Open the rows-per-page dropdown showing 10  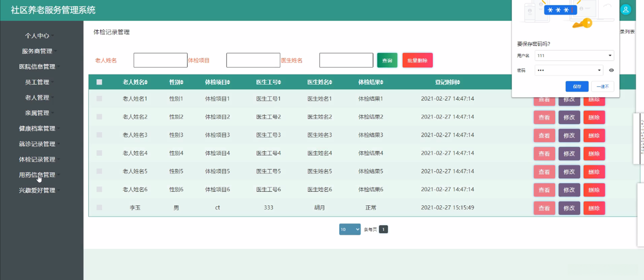tap(350, 229)
